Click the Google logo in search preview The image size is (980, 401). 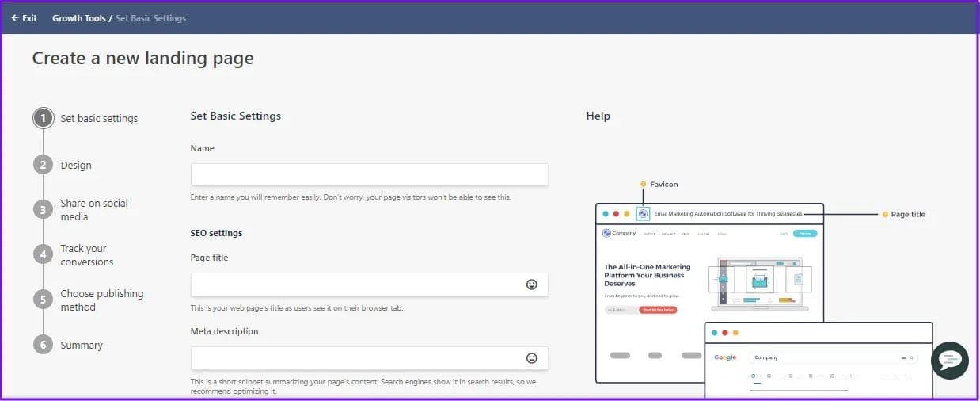point(725,357)
